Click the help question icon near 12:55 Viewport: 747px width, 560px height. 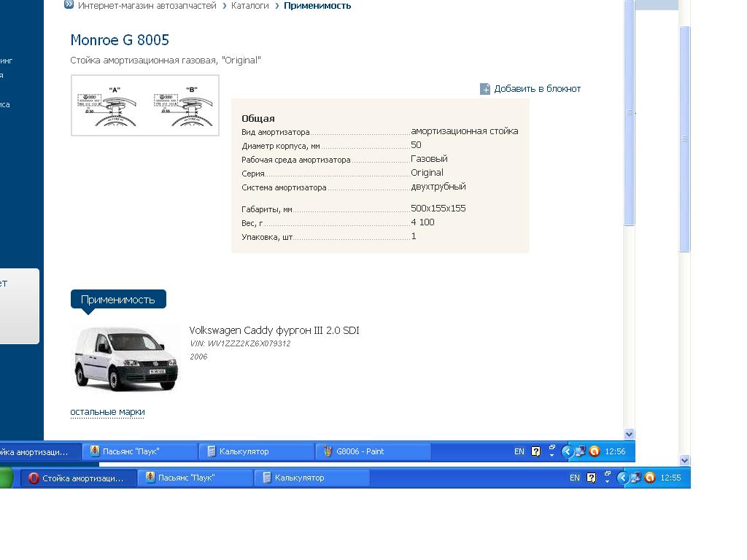point(591,478)
